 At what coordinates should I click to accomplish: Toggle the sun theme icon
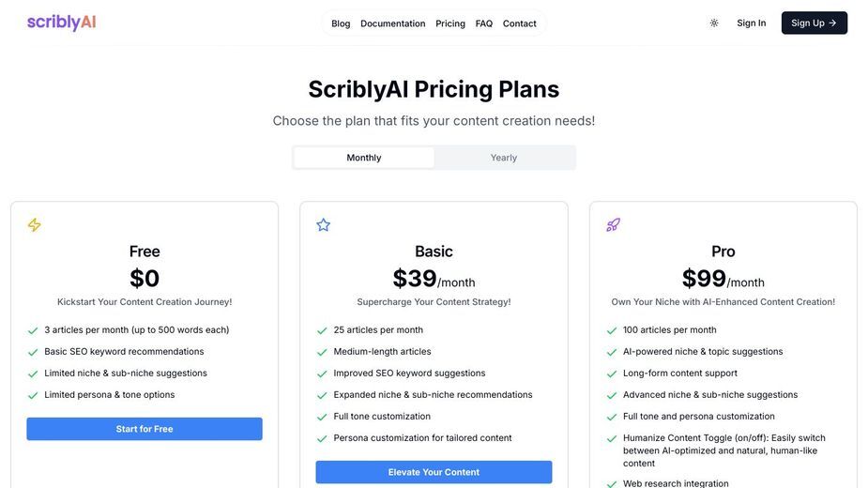point(714,23)
